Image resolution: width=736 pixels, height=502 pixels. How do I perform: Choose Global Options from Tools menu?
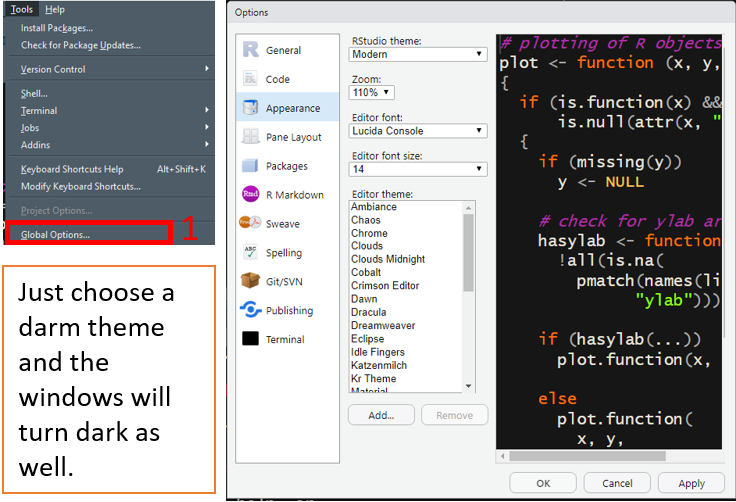pyautogui.click(x=55, y=235)
